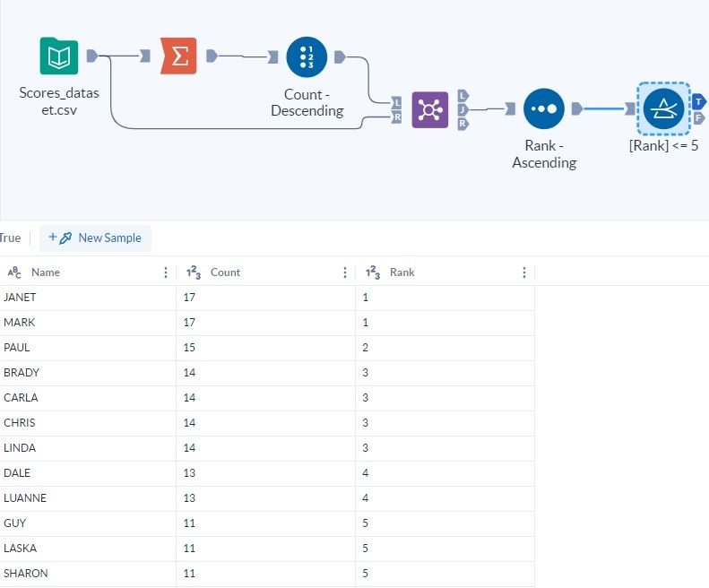Select the Scores_dataset.csv input tool
709x588 pixels.
pyautogui.click(x=58, y=56)
